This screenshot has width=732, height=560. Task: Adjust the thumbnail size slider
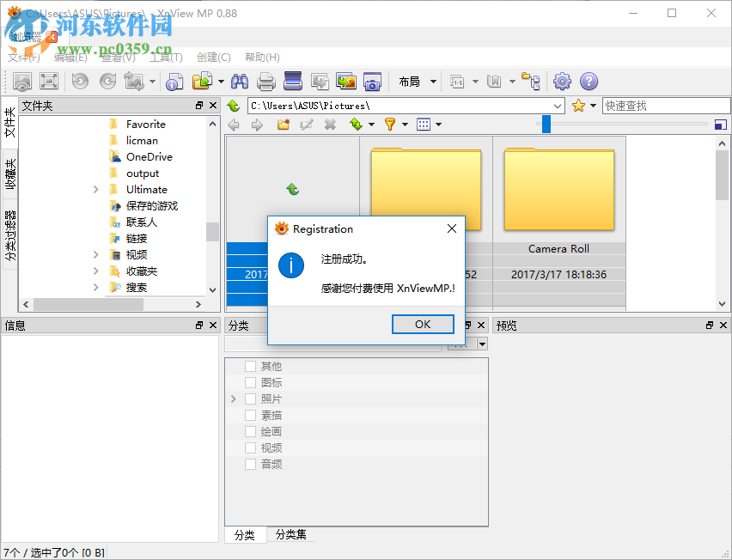coord(545,124)
